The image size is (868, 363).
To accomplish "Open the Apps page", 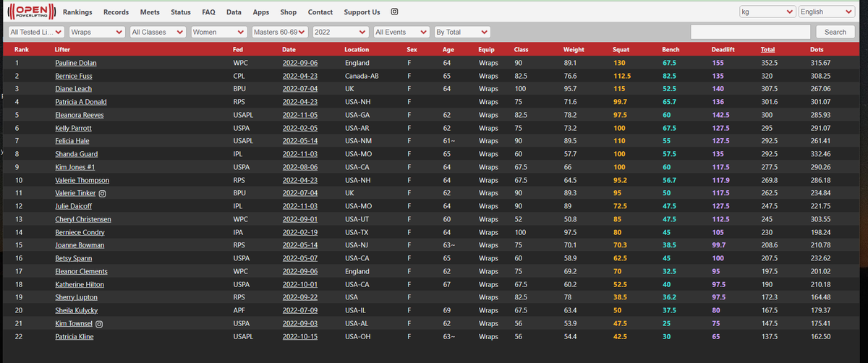I will [x=261, y=12].
